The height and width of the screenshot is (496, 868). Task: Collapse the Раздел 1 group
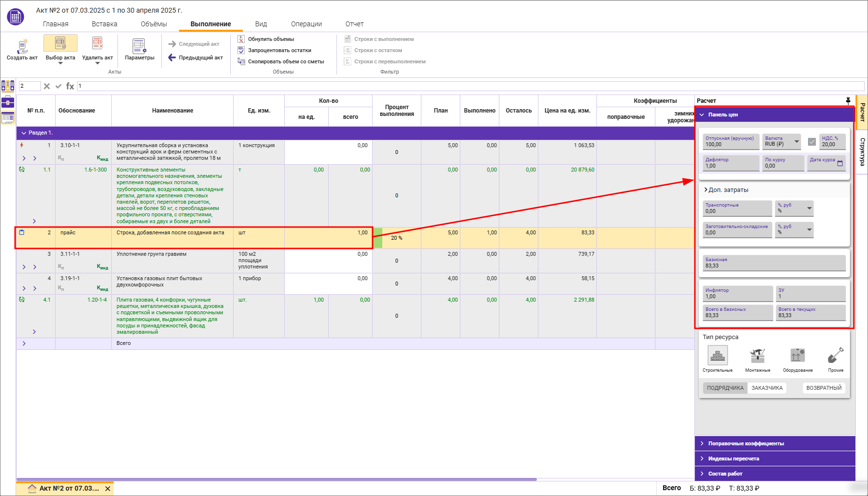point(23,133)
